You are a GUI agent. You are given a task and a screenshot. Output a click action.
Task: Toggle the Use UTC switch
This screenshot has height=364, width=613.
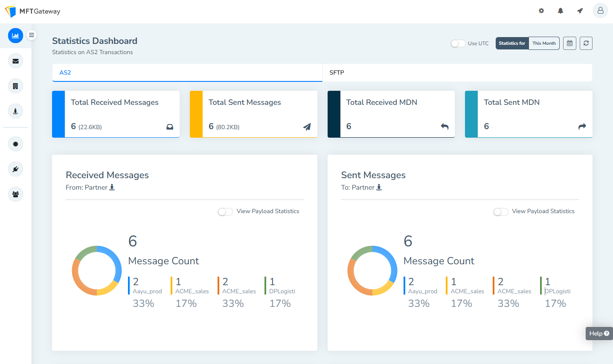(458, 43)
